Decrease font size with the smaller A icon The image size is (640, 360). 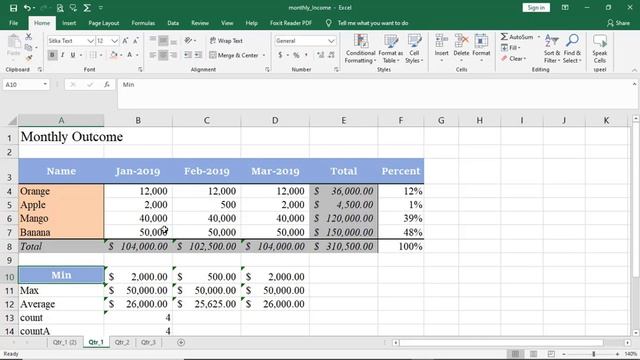[136, 41]
